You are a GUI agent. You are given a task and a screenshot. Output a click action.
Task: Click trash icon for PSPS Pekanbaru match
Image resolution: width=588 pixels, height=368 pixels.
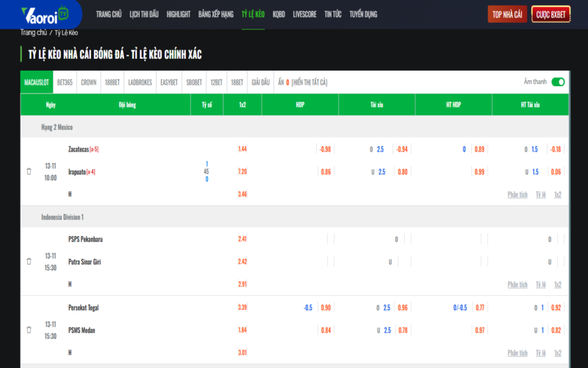[x=29, y=261]
